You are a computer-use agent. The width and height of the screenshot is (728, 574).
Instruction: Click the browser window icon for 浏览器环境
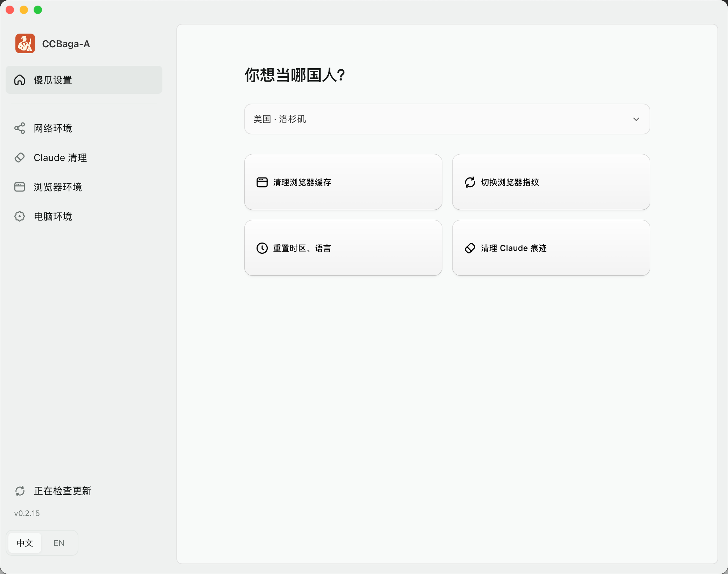20,187
